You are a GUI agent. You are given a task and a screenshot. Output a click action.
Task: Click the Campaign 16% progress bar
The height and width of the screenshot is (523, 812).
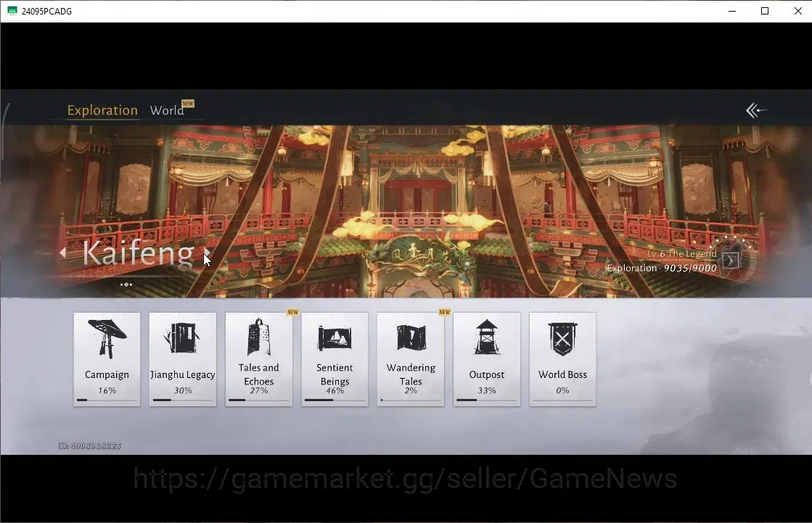pyautogui.click(x=107, y=400)
